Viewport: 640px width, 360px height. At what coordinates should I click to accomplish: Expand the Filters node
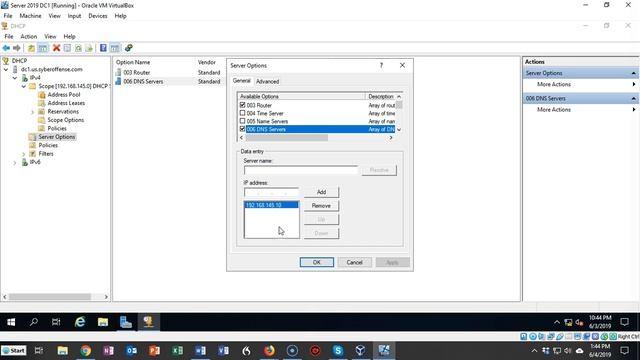(x=24, y=154)
